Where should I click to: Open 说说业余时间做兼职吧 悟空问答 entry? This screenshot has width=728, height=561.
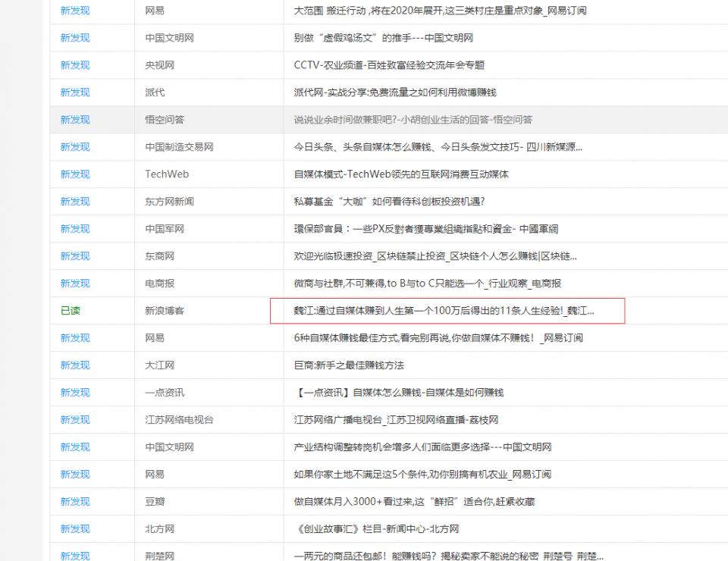413,120
